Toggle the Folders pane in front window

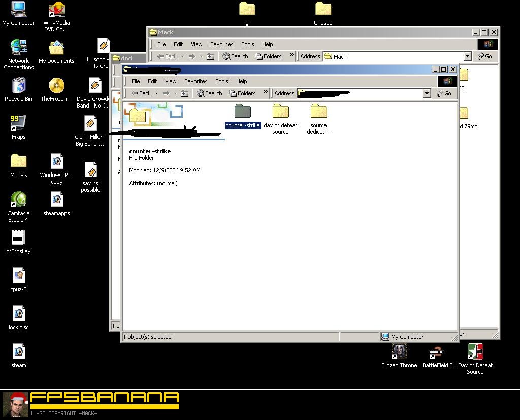point(242,93)
